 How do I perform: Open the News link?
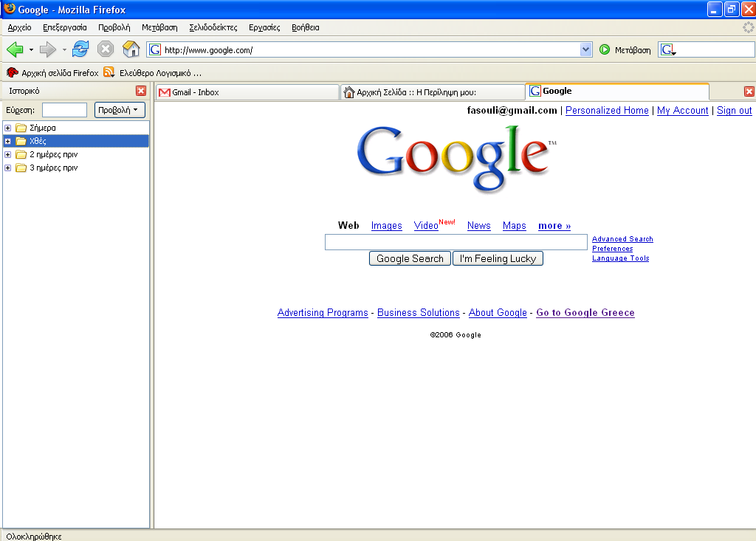[x=478, y=226]
